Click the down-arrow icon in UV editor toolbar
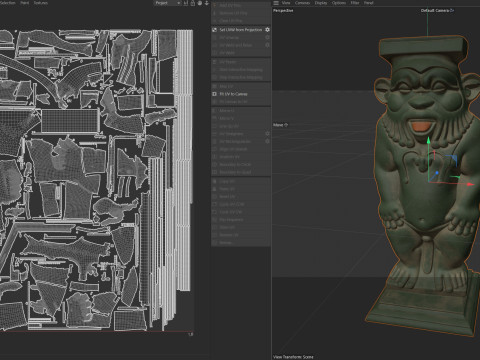The height and width of the screenshot is (360, 480). 207,3
